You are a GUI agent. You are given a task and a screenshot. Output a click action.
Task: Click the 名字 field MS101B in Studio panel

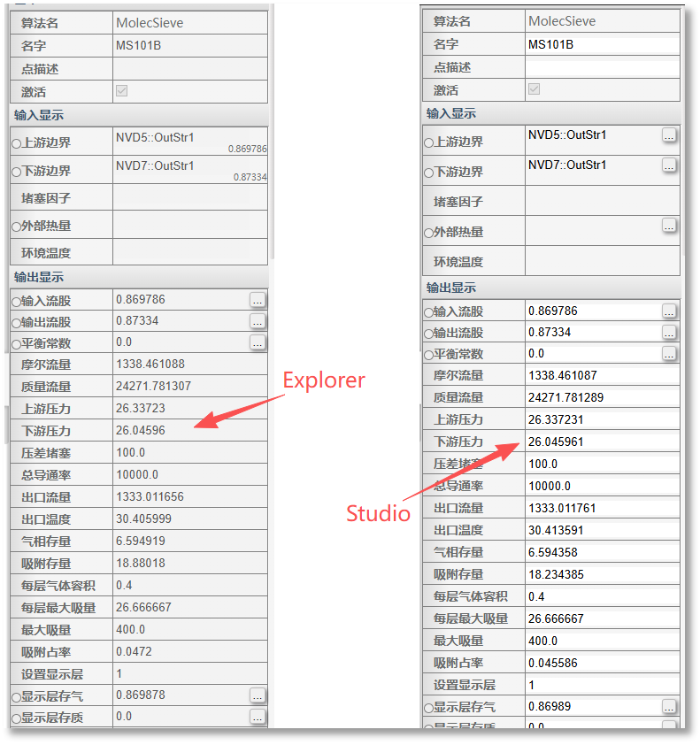point(602,44)
